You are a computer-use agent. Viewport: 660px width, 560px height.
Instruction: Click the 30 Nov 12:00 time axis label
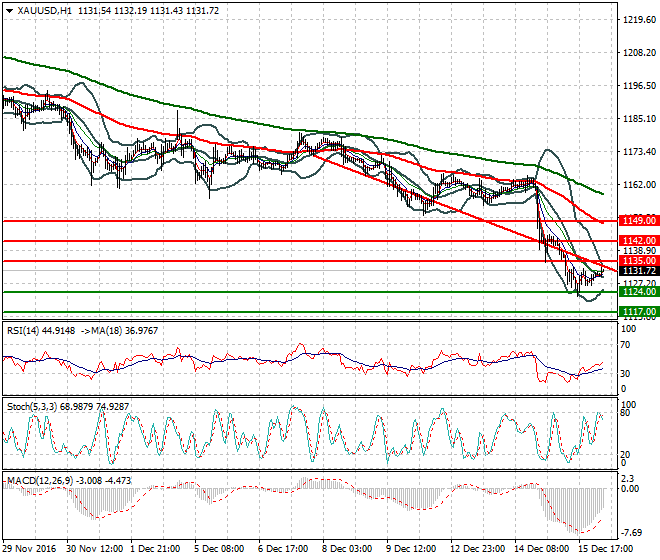click(x=94, y=549)
